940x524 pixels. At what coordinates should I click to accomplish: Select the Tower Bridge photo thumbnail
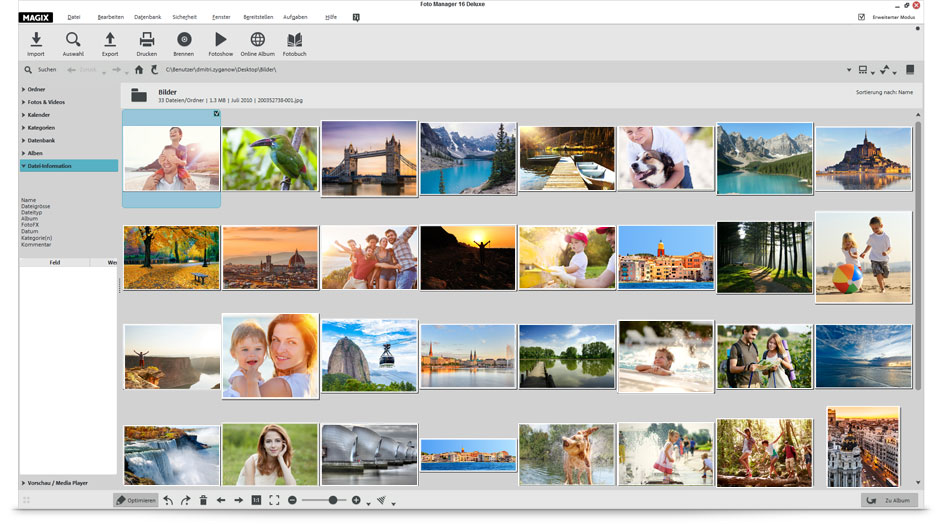point(369,159)
